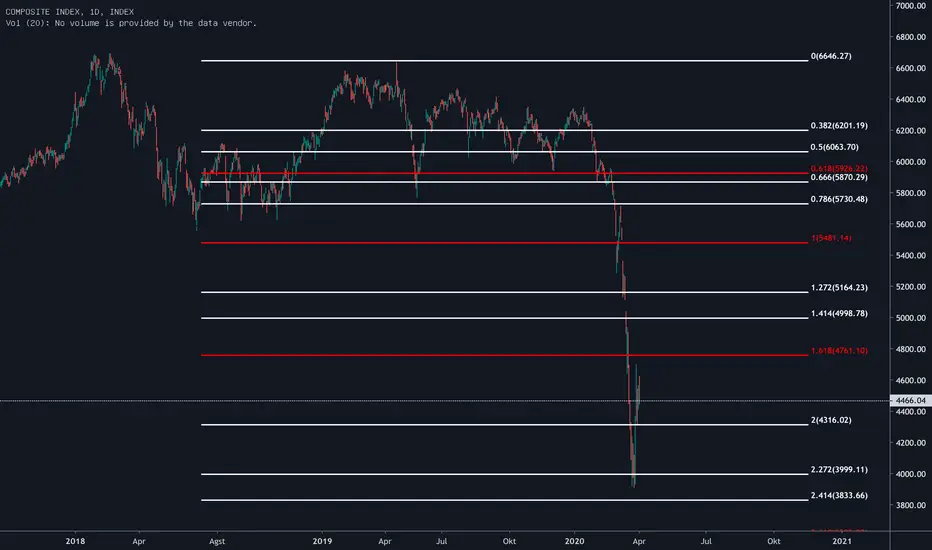
Task: Click the red 1(5481.14) level label
Action: [x=831, y=238]
